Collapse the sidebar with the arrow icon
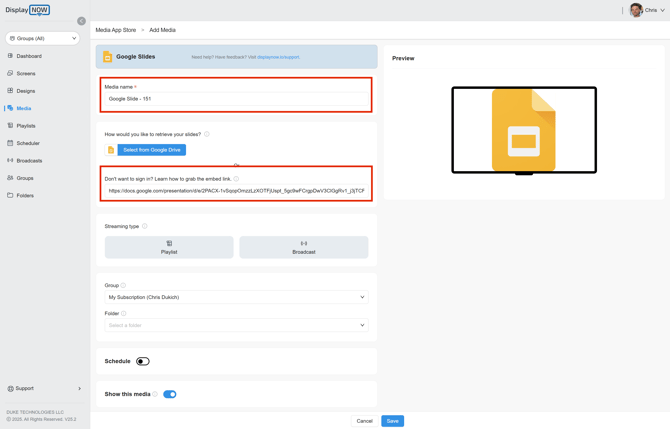This screenshot has width=670, height=429. click(82, 21)
